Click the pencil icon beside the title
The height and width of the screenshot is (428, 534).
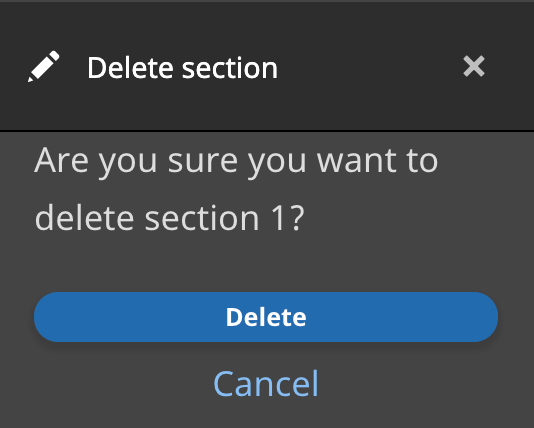point(44,66)
